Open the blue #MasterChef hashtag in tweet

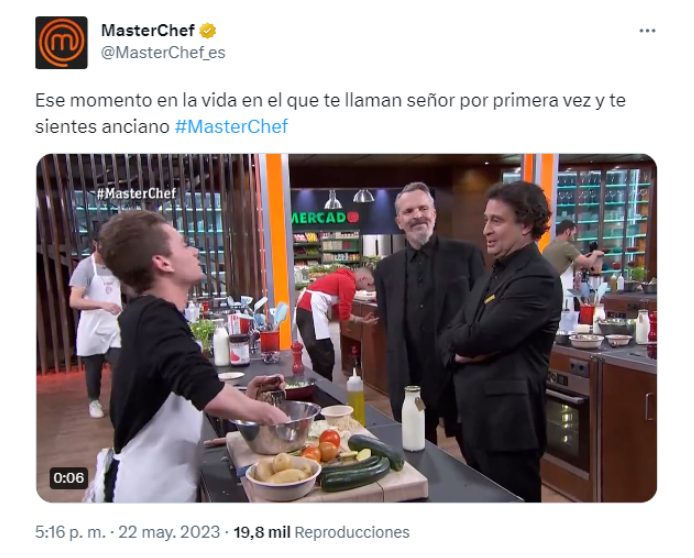(231, 127)
